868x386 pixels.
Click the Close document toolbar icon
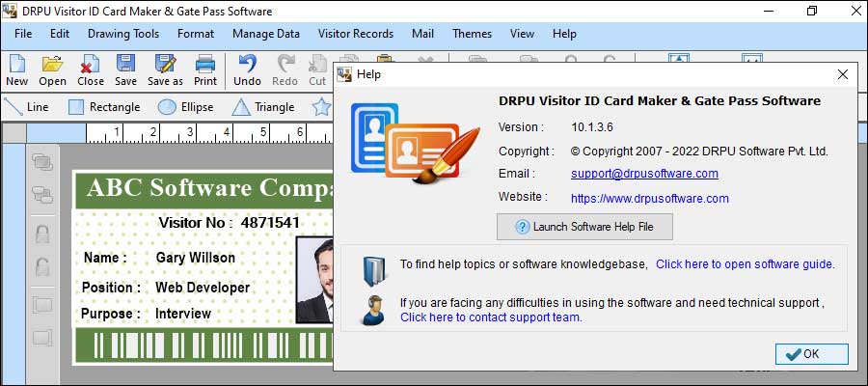[91, 69]
